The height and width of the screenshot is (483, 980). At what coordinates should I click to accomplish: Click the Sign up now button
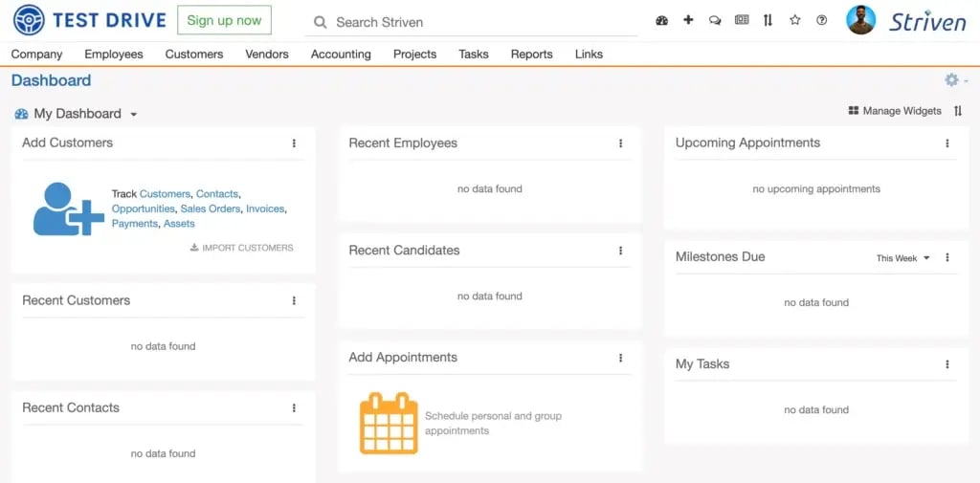click(x=224, y=20)
